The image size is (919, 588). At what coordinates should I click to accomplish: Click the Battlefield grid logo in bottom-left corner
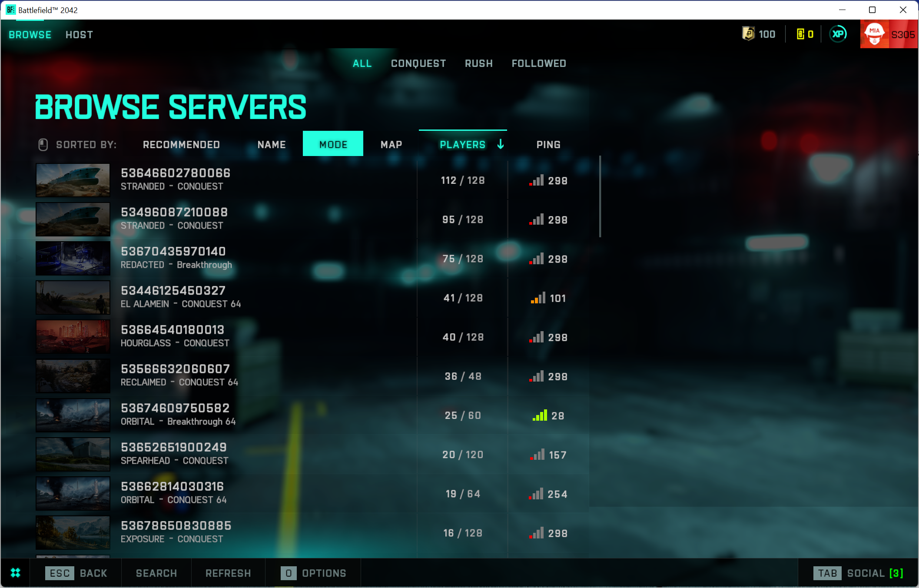point(15,573)
